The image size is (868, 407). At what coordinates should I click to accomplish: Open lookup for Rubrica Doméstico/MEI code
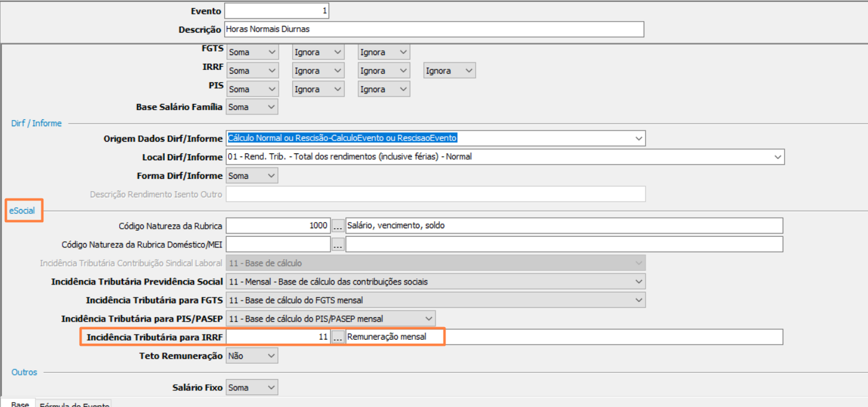point(338,245)
